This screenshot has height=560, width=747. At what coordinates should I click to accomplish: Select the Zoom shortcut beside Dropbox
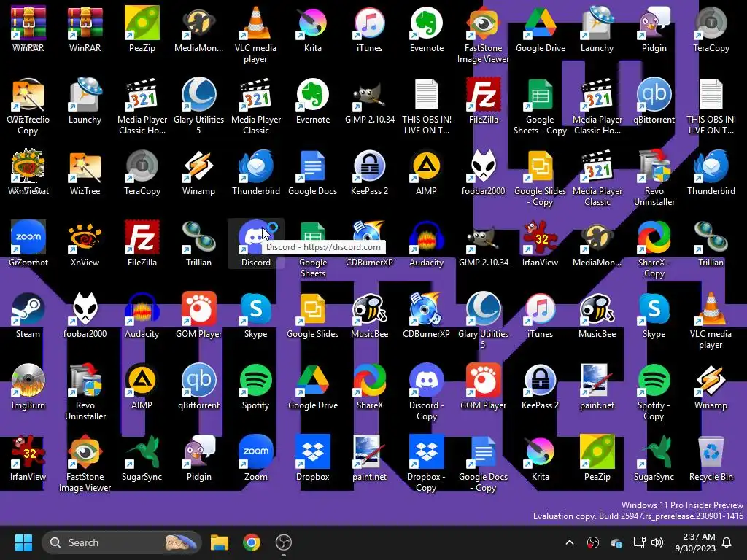256,458
